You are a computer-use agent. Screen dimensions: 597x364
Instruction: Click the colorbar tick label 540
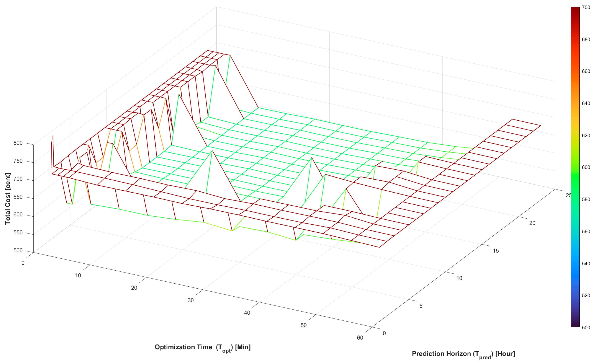coord(586,264)
